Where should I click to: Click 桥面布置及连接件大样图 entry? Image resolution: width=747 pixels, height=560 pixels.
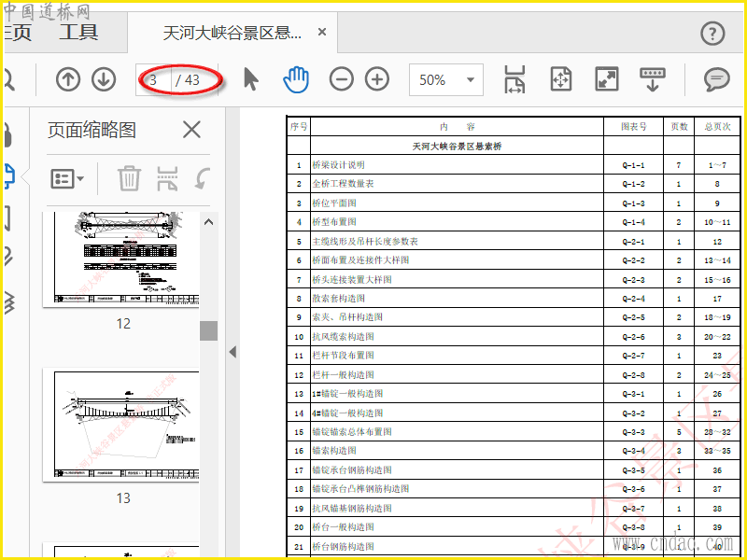360,260
